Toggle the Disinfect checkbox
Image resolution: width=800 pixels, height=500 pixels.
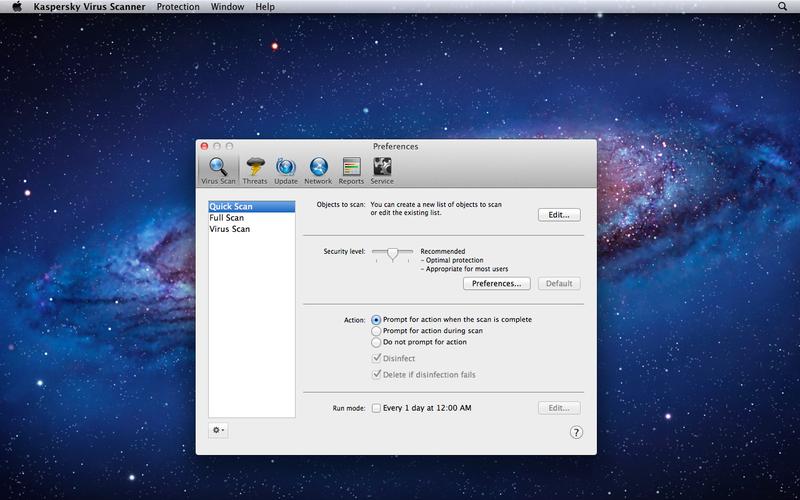click(377, 358)
